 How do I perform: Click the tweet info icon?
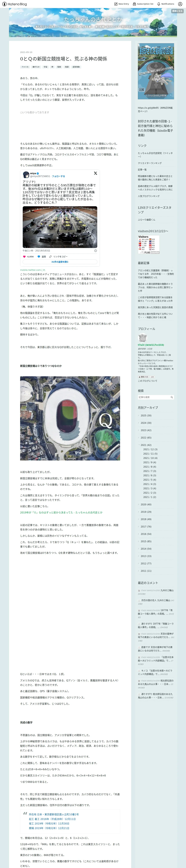pos(95,251)
